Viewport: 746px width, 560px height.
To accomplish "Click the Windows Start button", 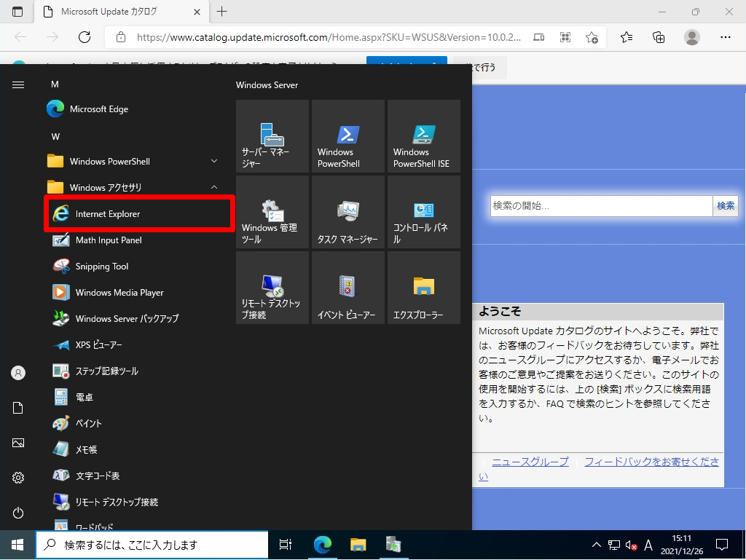I will click(x=17, y=545).
